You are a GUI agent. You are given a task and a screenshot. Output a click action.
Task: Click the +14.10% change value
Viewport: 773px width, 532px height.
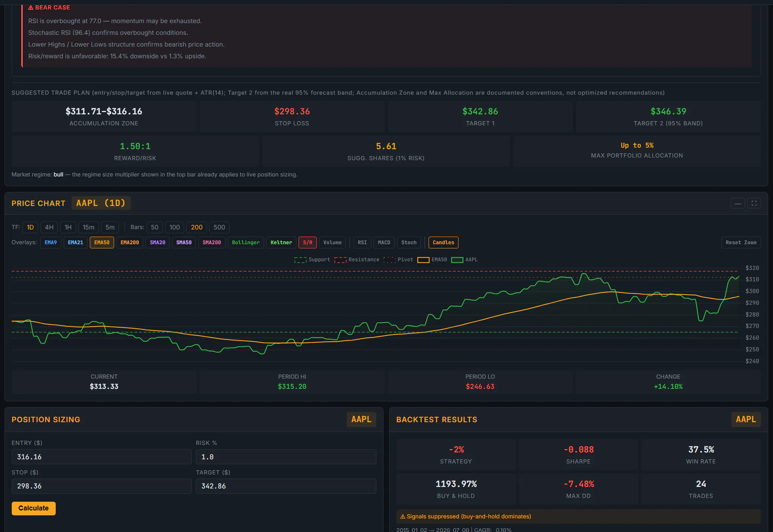tap(668, 387)
